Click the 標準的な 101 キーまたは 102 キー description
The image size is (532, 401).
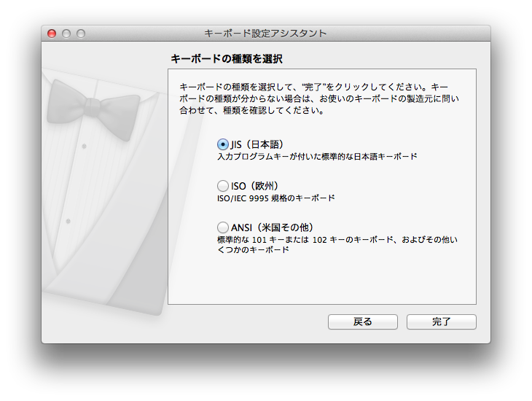pos(337,244)
